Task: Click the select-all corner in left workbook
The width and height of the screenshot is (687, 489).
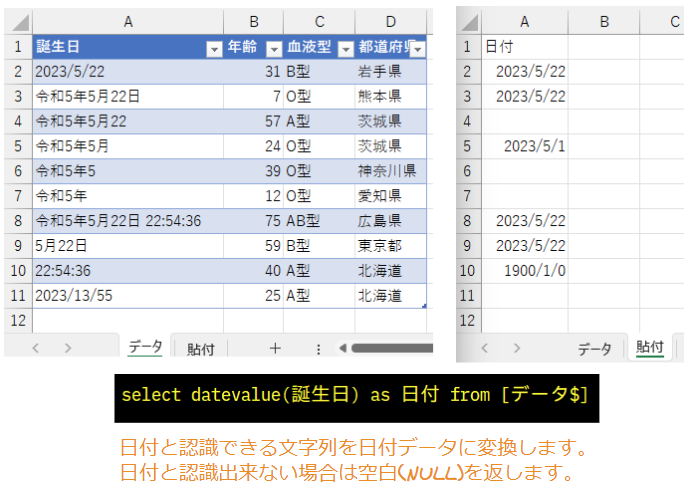Action: 19,22
